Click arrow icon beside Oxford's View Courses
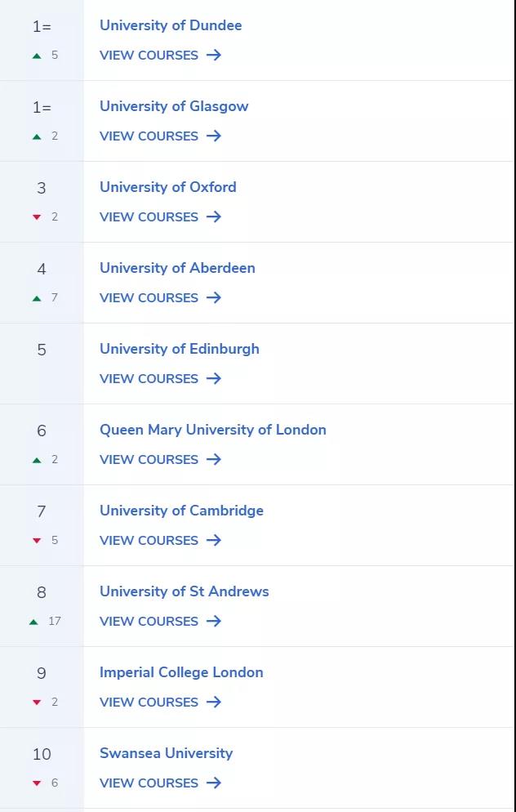This screenshot has width=516, height=812. [214, 216]
